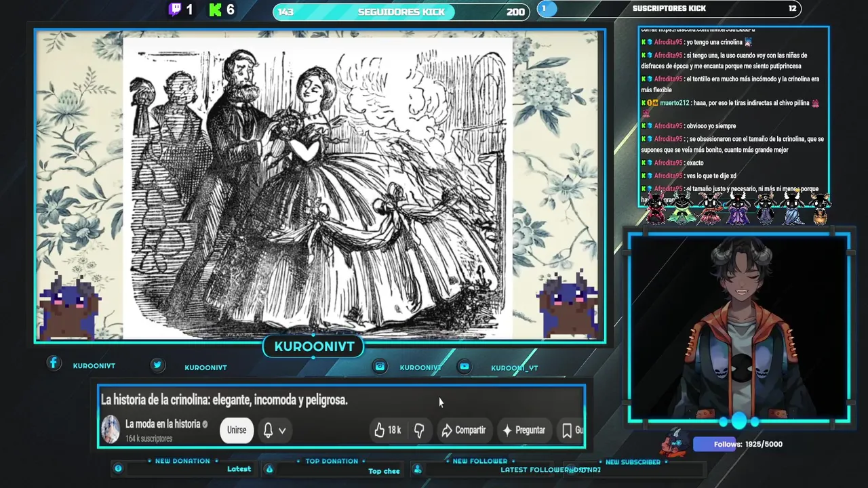868x488 pixels.
Task: Open La moda en la historia channel avatar
Action: click(x=111, y=430)
